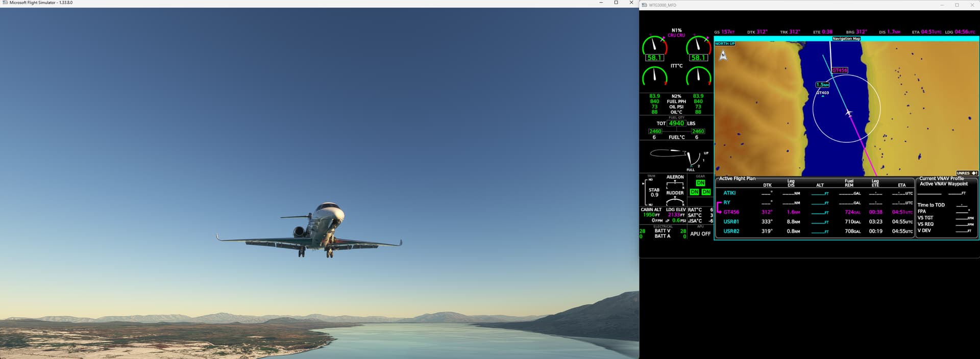This screenshot has height=359, width=980.
Task: Select the ATIKI waypoint in flight plan
Action: pos(729,193)
